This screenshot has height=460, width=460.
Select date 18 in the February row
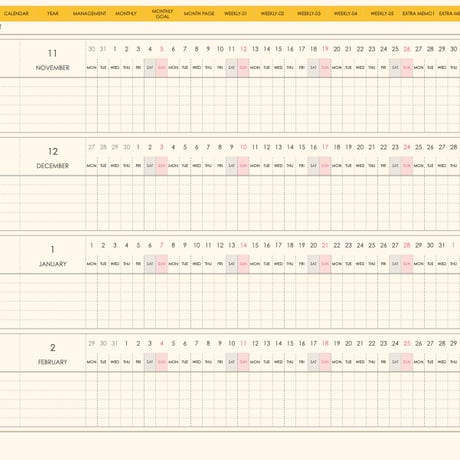(325, 344)
